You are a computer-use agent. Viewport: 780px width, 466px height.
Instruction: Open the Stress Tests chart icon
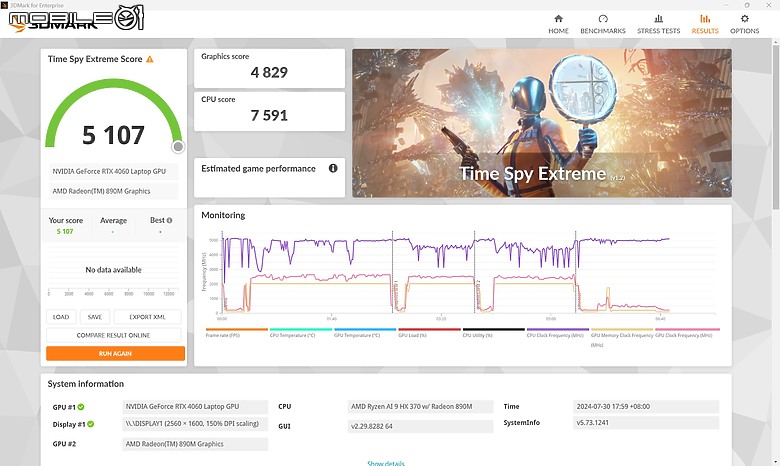coord(659,19)
